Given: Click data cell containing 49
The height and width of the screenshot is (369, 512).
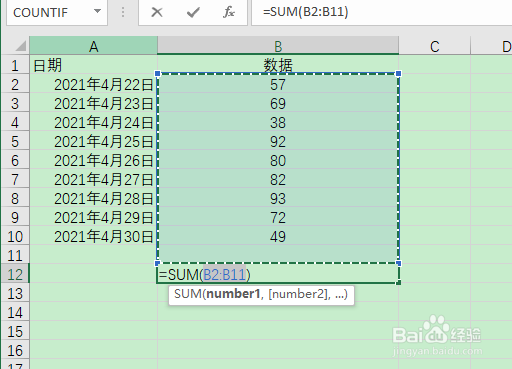Looking at the screenshot, I should coord(278,236).
